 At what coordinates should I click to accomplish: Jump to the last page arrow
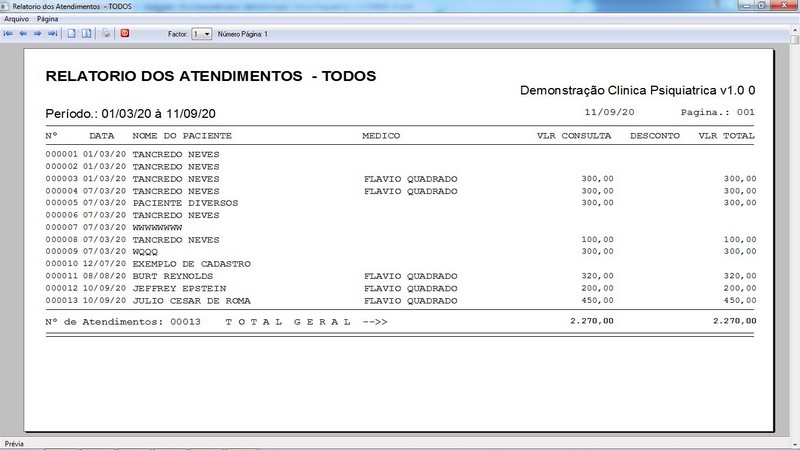(x=52, y=34)
